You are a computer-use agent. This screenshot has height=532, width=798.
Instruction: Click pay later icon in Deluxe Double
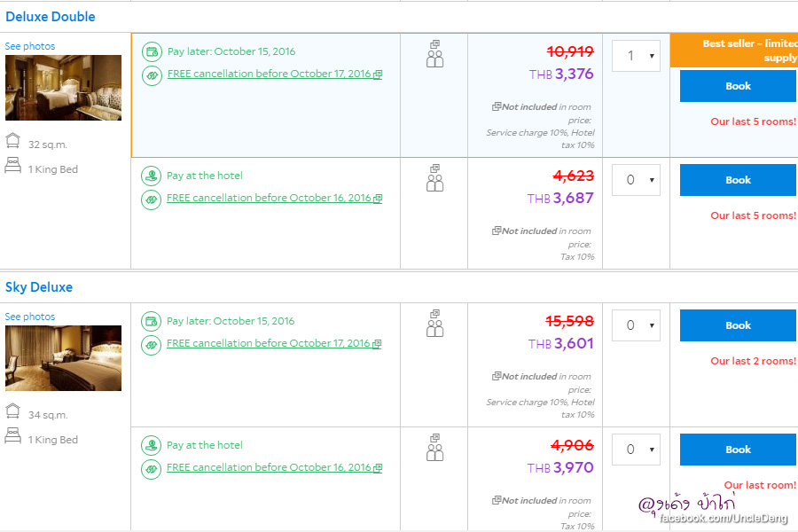coord(152,51)
